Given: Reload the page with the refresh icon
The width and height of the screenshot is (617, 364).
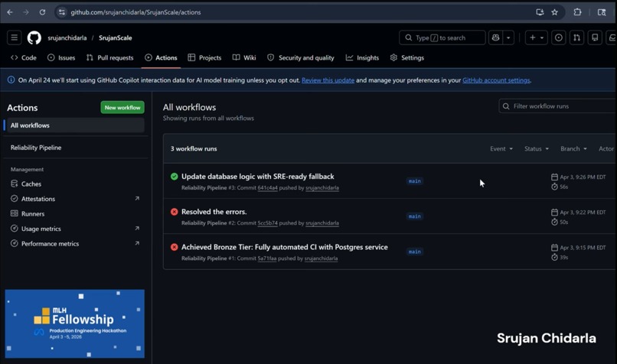Looking at the screenshot, I should [x=42, y=12].
